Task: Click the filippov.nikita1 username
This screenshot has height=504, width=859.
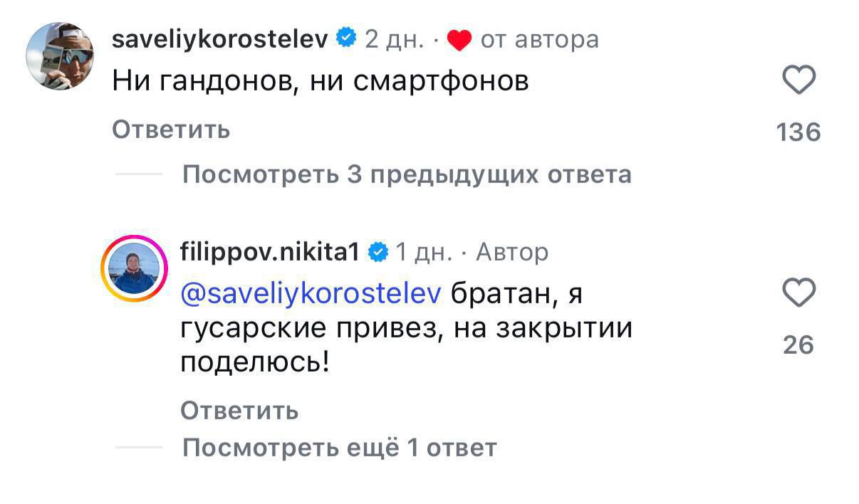Action: (x=270, y=252)
